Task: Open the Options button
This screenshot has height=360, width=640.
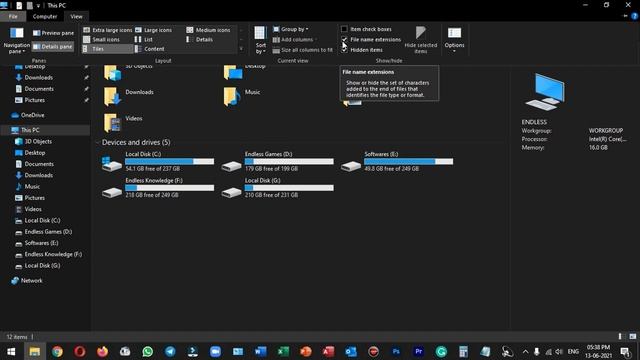Action: coord(454,40)
